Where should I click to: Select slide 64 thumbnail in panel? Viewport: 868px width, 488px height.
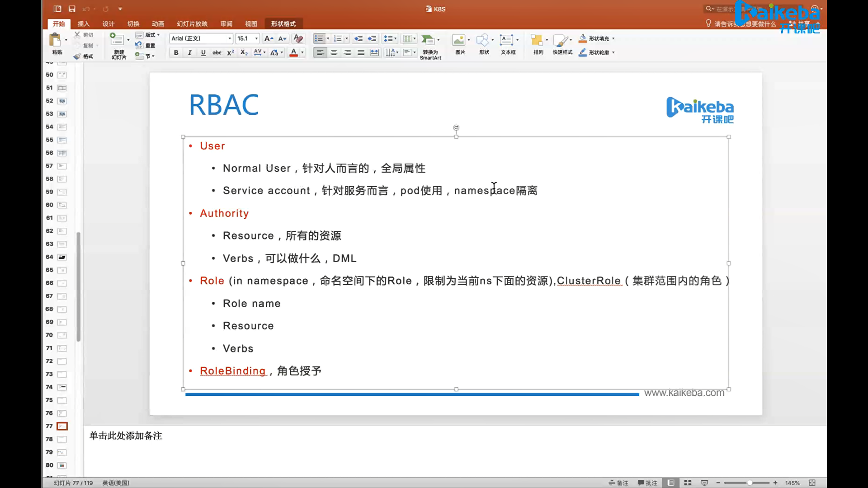62,257
